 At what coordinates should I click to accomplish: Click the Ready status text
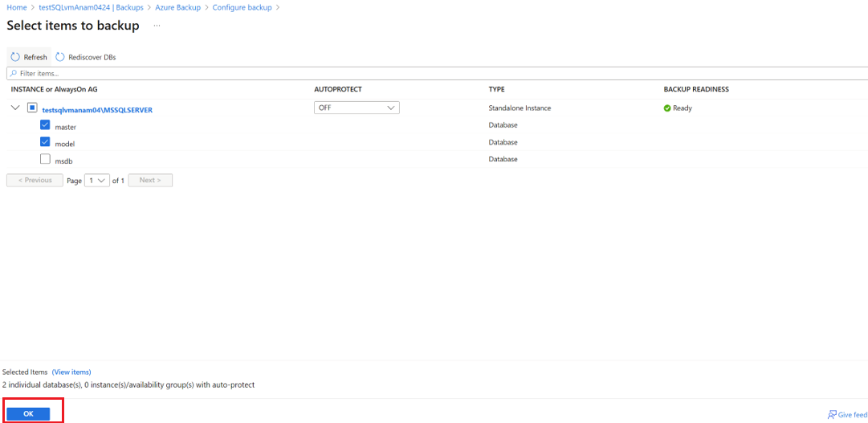[683, 108]
